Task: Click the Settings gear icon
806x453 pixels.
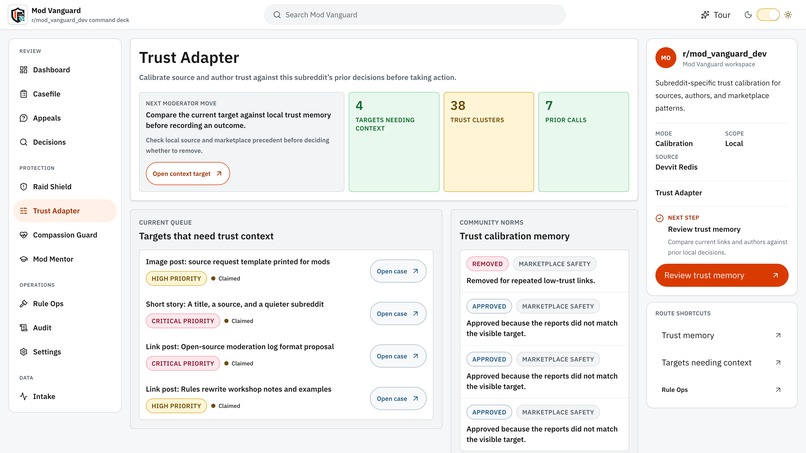Action: tap(24, 352)
